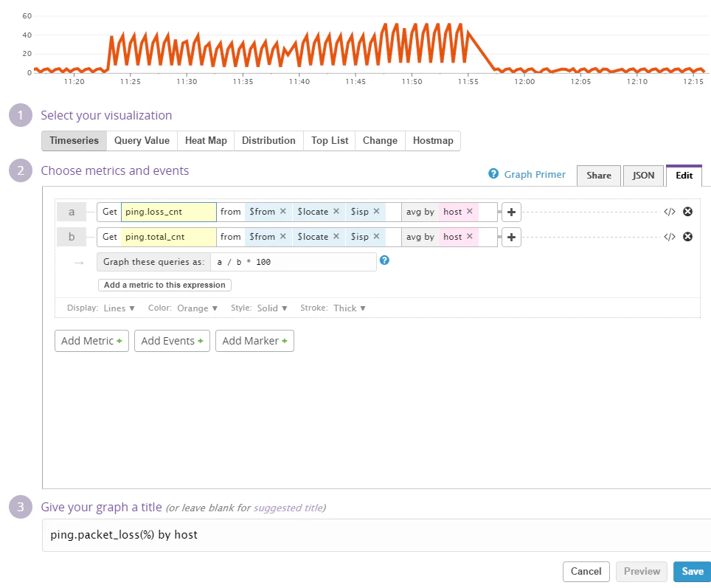711x588 pixels.
Task: Click Graph Primer question mark icon
Action: 493,174
